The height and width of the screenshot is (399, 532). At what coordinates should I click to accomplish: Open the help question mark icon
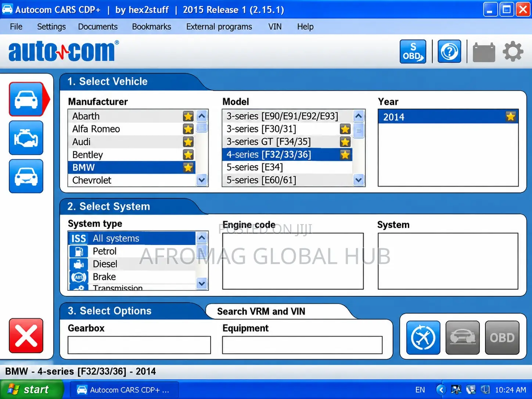coord(449,51)
